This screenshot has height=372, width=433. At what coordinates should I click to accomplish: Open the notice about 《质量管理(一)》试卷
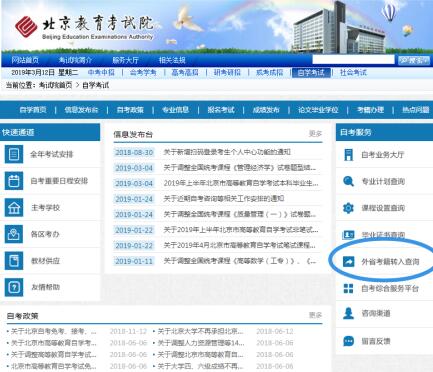tap(240, 214)
